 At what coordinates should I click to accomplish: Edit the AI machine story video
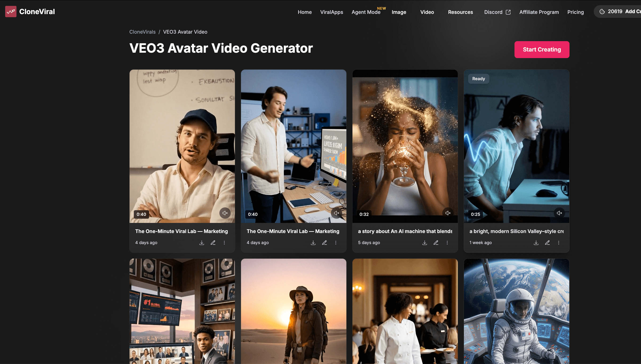click(436, 243)
